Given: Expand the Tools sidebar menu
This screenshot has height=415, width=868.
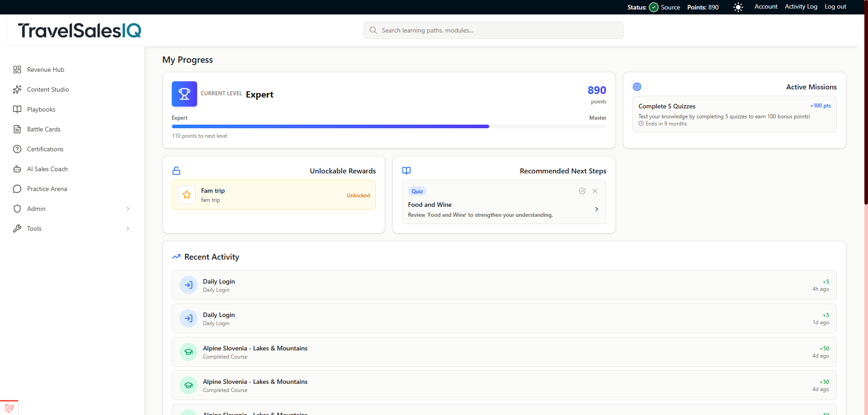Looking at the screenshot, I should coord(128,228).
